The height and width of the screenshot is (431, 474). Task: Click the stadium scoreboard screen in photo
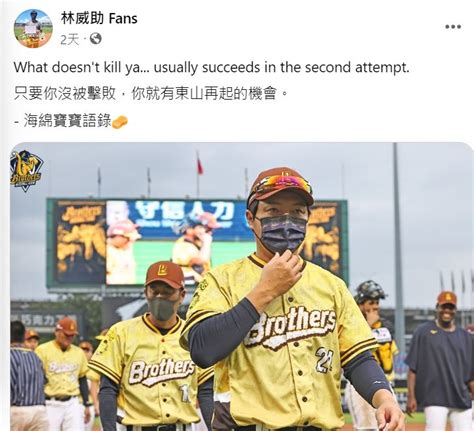pos(197,243)
